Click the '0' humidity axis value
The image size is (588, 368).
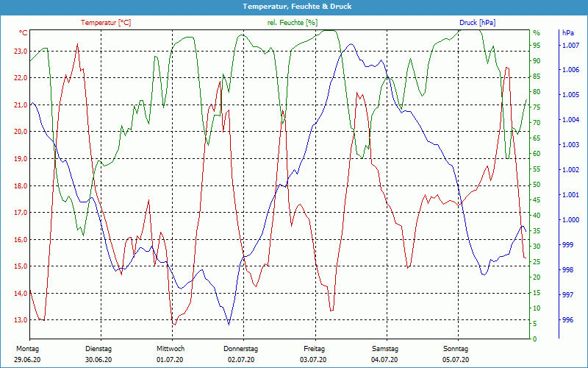click(535, 339)
